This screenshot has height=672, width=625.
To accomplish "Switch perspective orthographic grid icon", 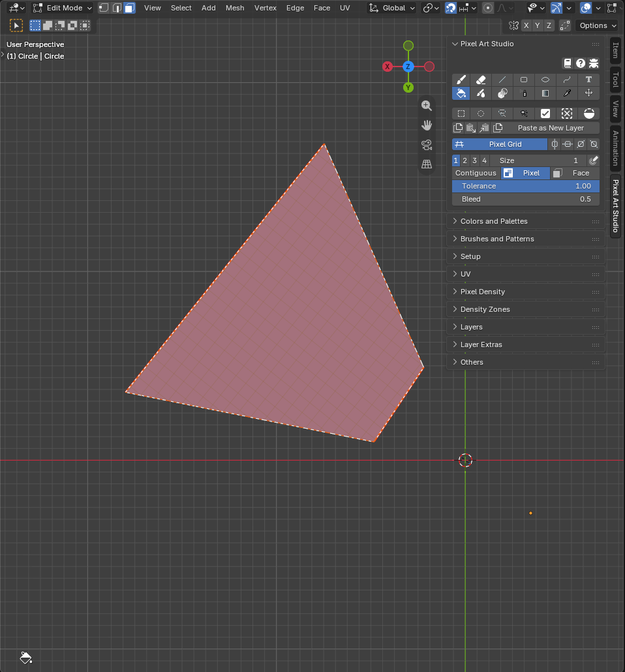I will pyautogui.click(x=427, y=164).
